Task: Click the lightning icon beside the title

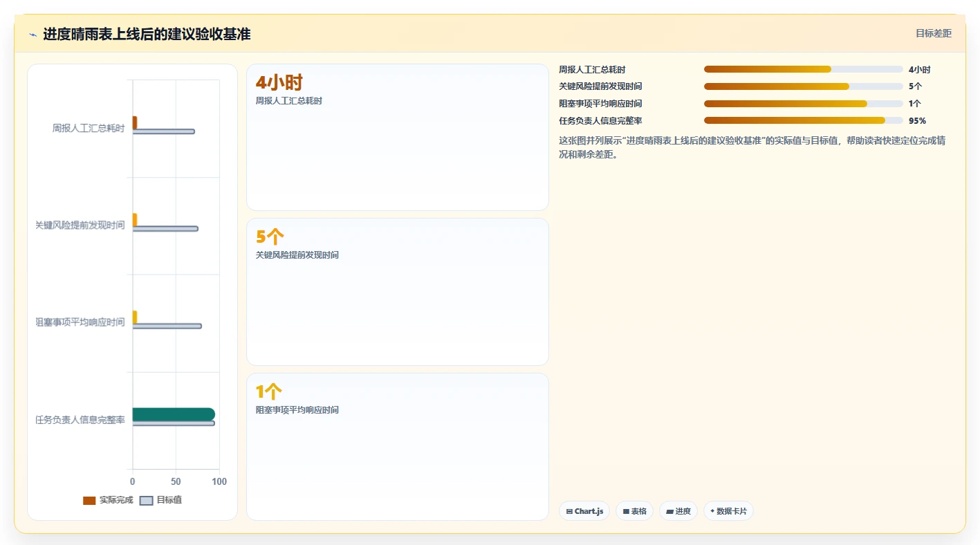Action: tap(33, 34)
